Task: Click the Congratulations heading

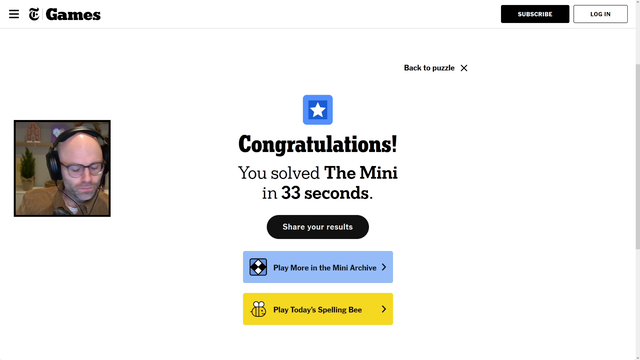Action: click(318, 144)
